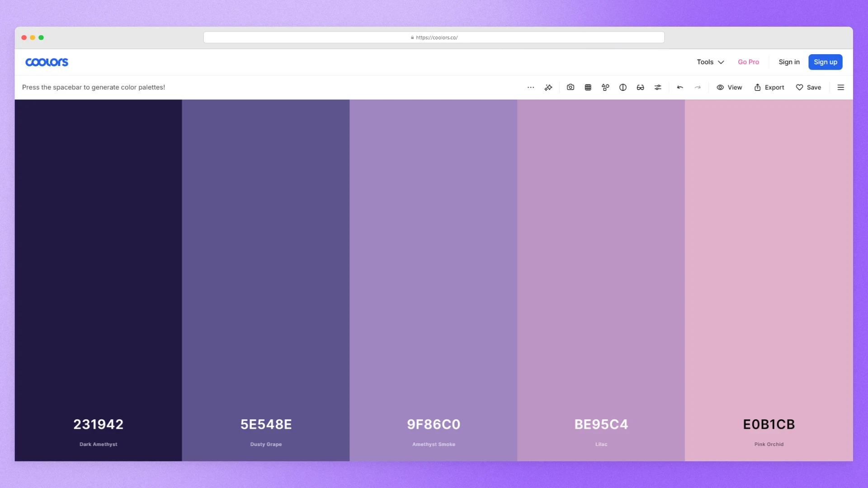Click hex code 5E548E
The width and height of the screenshot is (868, 488).
pyautogui.click(x=266, y=424)
